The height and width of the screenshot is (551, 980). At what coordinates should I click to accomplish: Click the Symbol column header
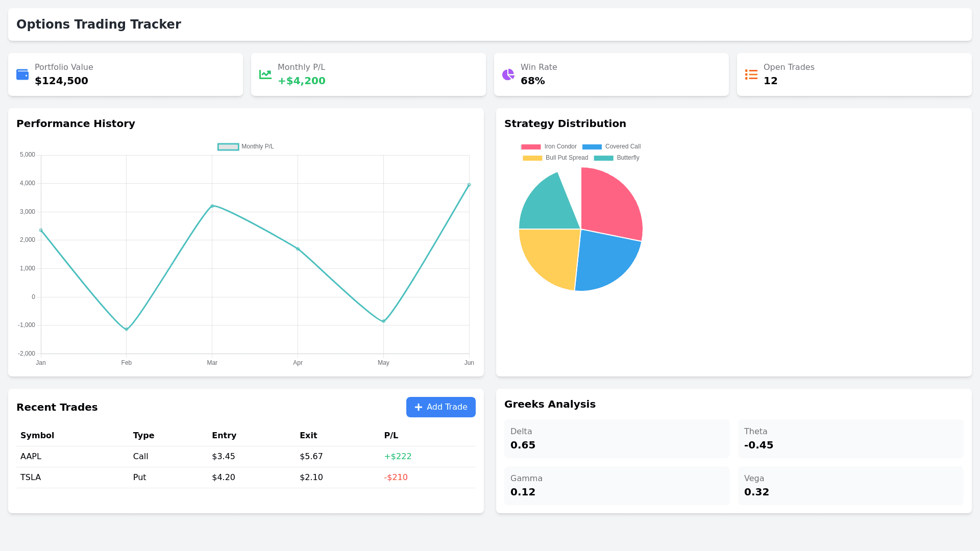(x=37, y=436)
